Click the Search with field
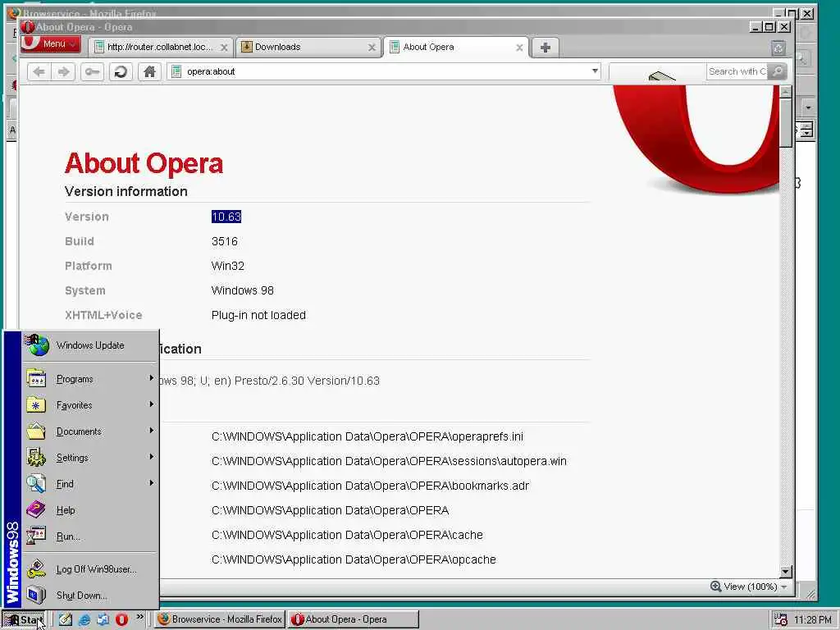 (x=737, y=71)
